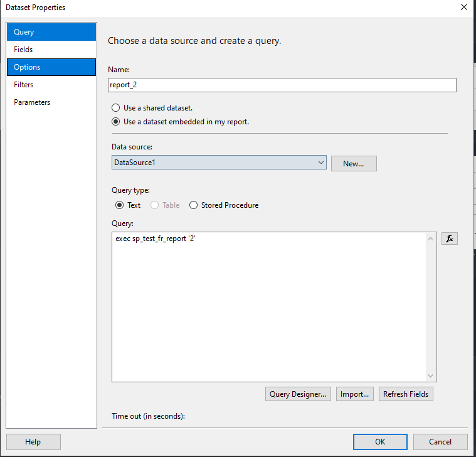476x457 pixels.
Task: Open Help for dataset properties
Action: (33, 442)
